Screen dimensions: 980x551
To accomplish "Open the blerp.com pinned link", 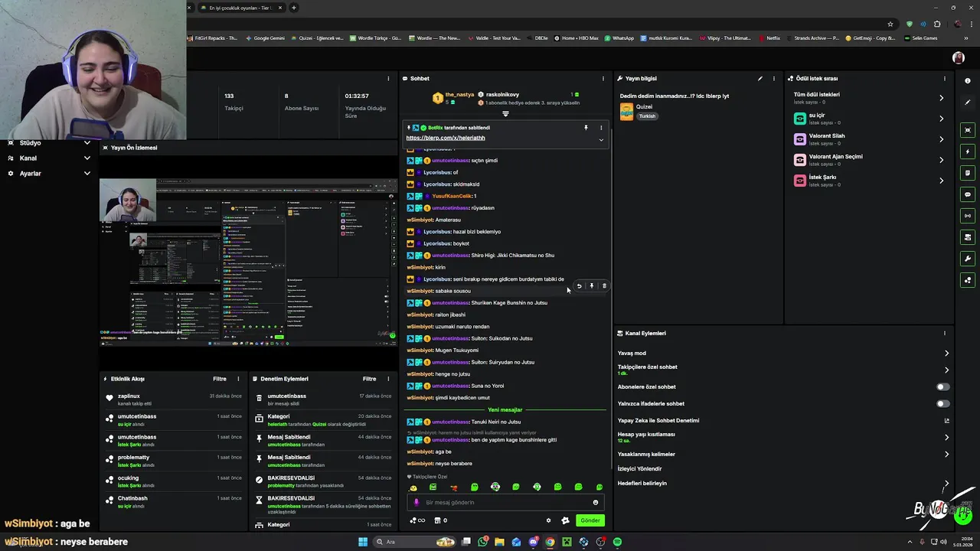I will tap(446, 138).
